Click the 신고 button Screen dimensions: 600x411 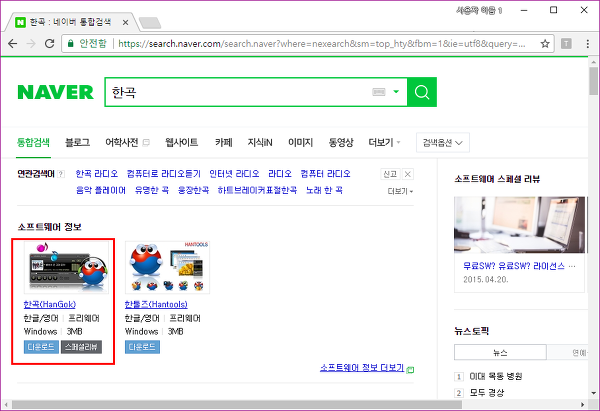(x=390, y=174)
